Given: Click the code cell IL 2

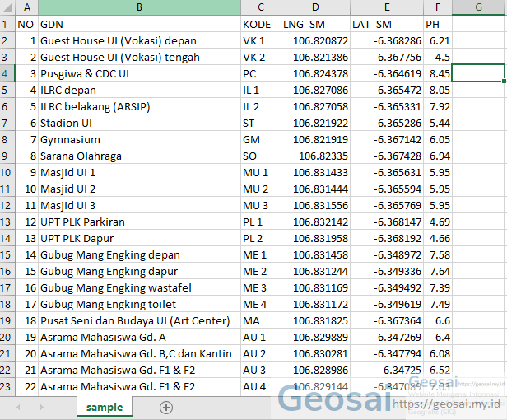Looking at the screenshot, I should pos(261,106).
